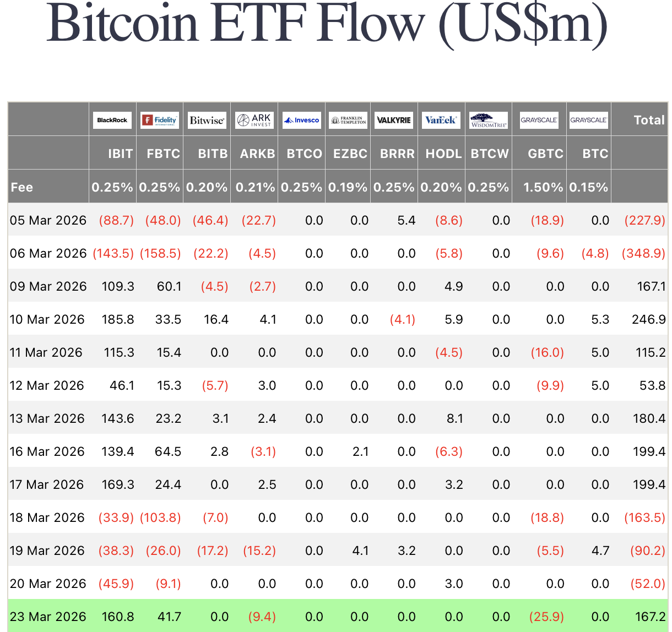The width and height of the screenshot is (672, 632).
Task: Click the VanEck logo
Action: (441, 120)
